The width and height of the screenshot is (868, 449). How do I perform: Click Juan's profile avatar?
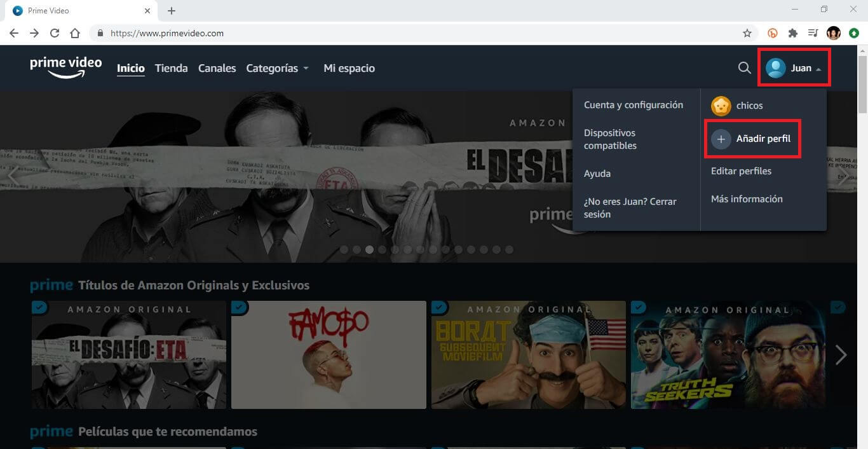click(775, 68)
